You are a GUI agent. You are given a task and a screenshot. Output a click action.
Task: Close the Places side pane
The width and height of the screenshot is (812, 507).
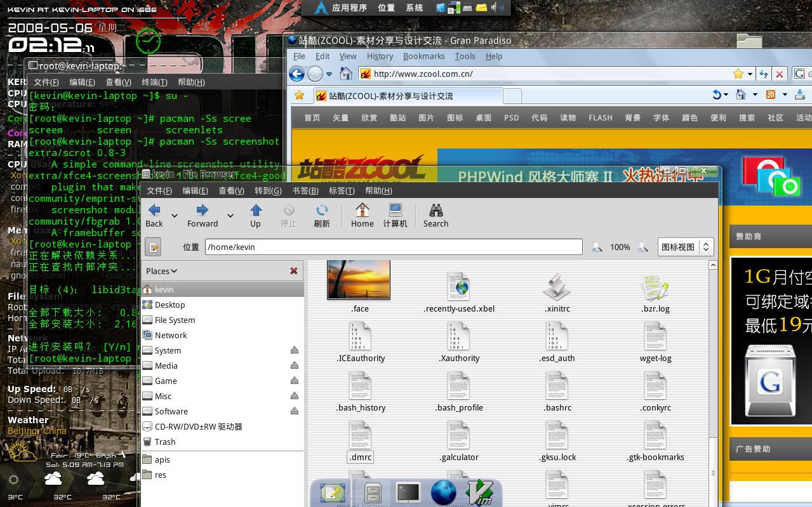pyautogui.click(x=294, y=271)
